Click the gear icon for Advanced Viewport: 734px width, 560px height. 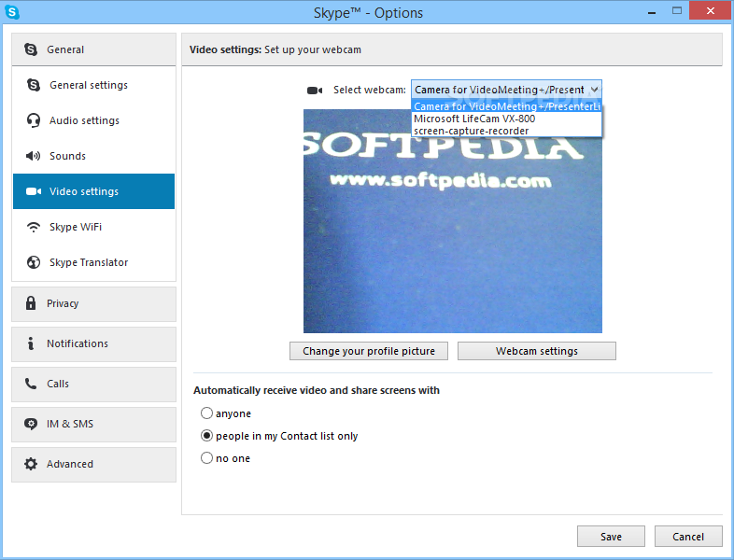click(x=31, y=464)
